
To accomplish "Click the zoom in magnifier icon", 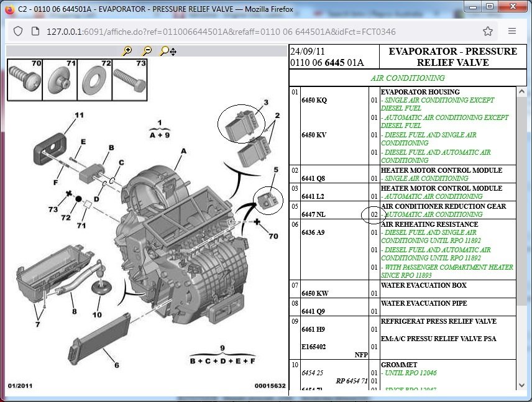I will (127, 51).
